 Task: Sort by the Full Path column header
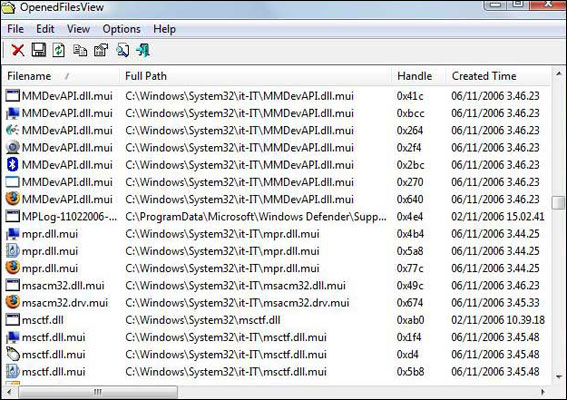coord(255,76)
